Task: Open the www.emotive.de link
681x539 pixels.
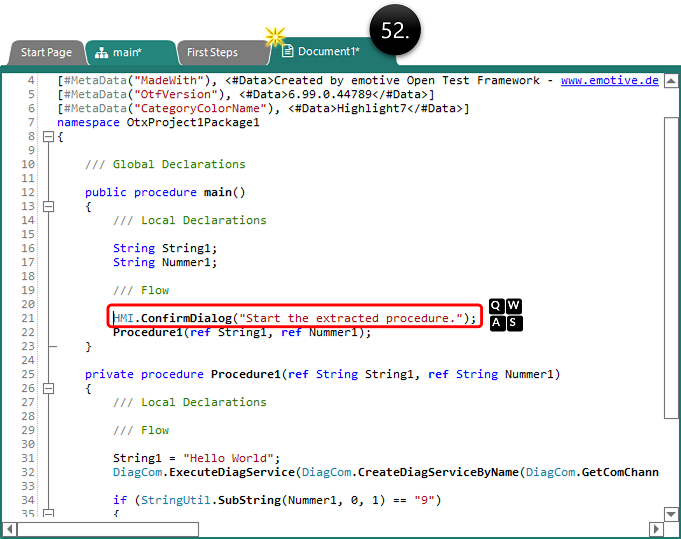Action: coord(609,80)
